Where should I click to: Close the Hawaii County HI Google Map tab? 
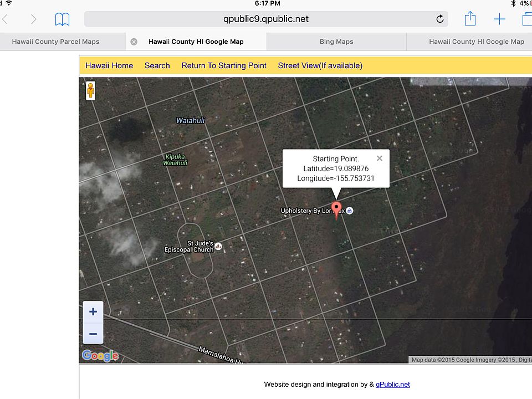[x=134, y=42]
